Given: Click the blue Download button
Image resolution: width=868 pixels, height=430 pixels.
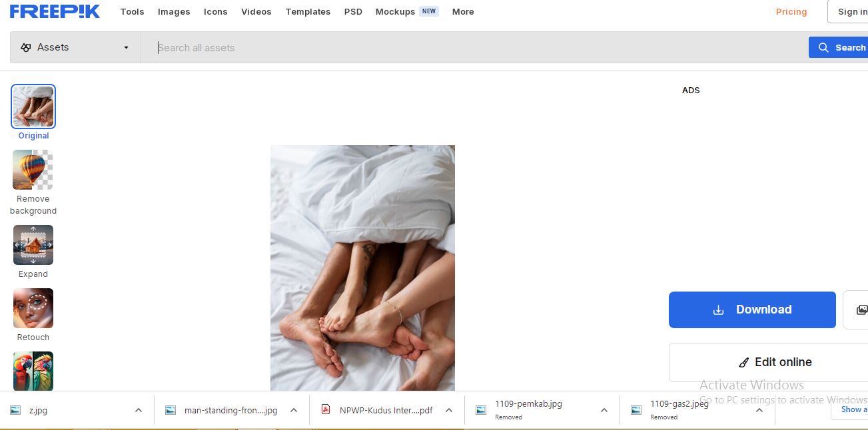Looking at the screenshot, I should click(752, 310).
